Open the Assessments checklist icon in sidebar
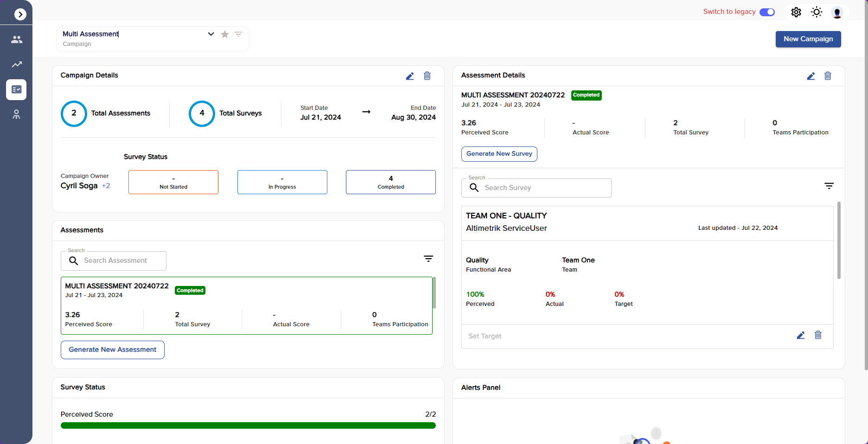Viewport: 868px width, 444px height. [16, 89]
